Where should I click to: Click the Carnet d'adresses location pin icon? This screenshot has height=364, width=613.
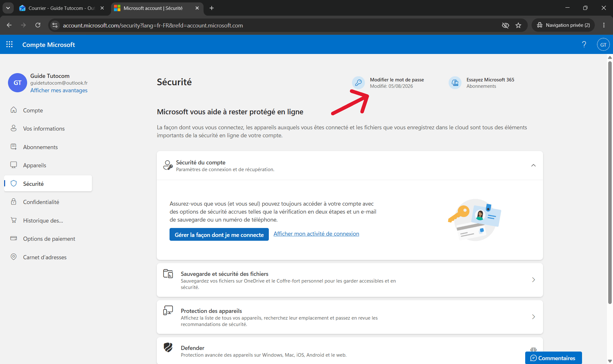pyautogui.click(x=13, y=257)
